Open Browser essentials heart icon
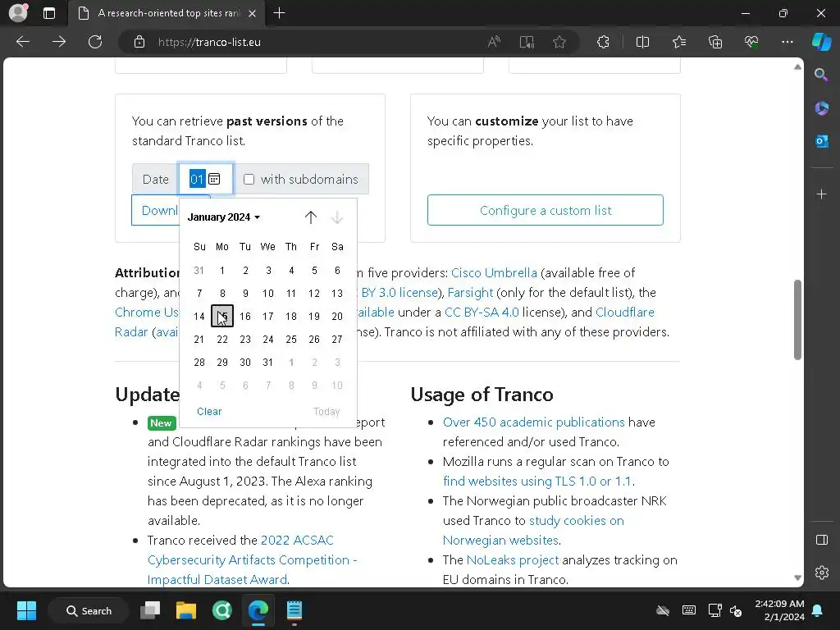The image size is (840, 630). 751,42
